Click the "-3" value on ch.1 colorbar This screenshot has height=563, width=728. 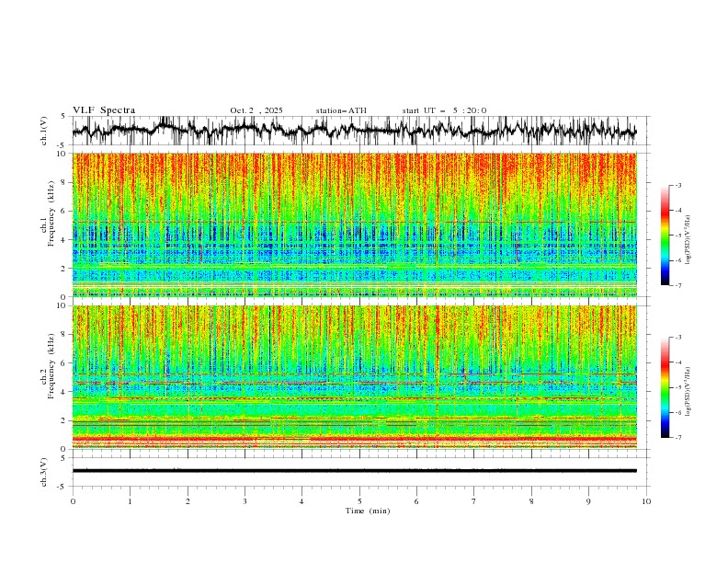coord(678,185)
